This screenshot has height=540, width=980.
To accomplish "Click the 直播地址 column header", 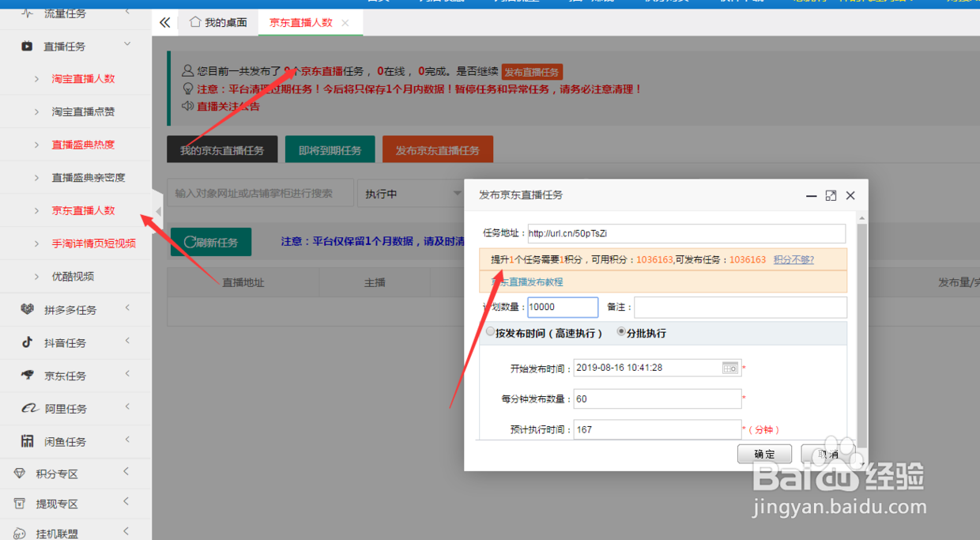I will (x=243, y=282).
